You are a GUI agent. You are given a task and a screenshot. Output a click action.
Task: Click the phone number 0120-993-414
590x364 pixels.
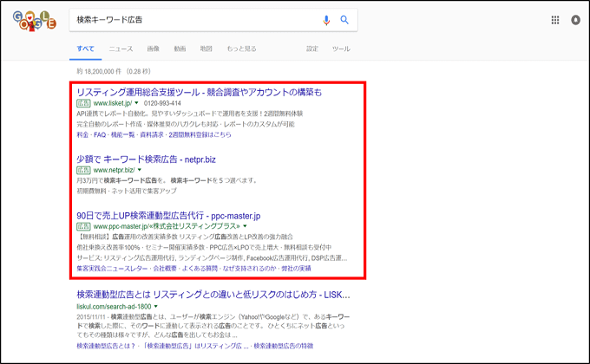[x=162, y=103]
